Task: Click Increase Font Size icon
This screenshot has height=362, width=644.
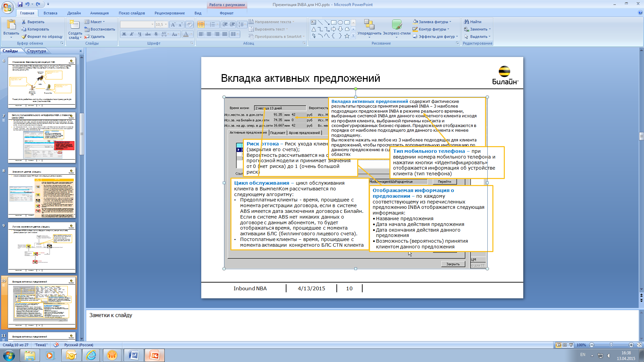Action: coord(173,24)
